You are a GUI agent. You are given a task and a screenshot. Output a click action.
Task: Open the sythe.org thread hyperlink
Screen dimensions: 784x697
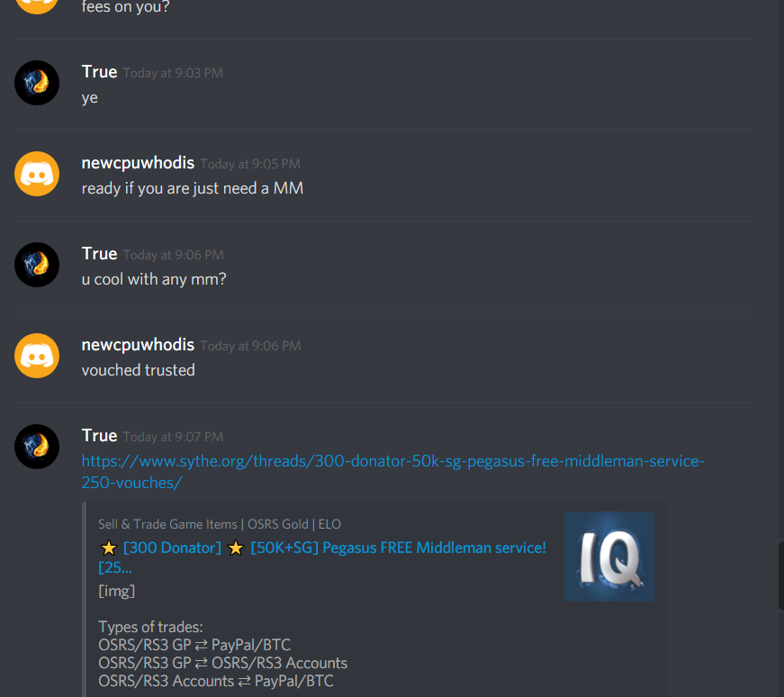click(392, 471)
